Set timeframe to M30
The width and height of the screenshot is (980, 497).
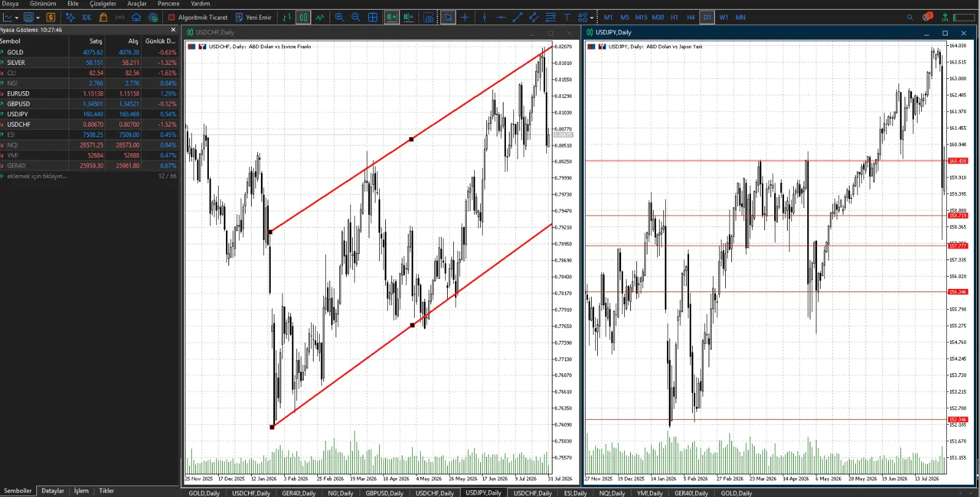coord(658,17)
